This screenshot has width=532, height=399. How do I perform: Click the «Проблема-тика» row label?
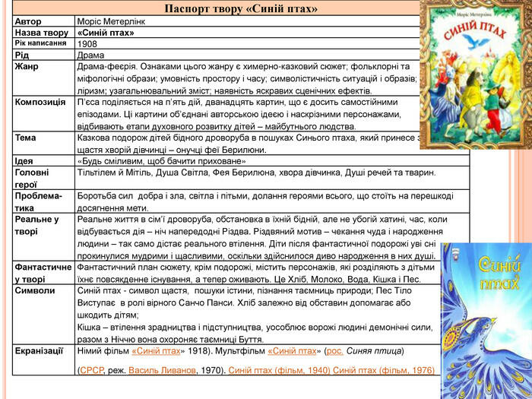38,202
